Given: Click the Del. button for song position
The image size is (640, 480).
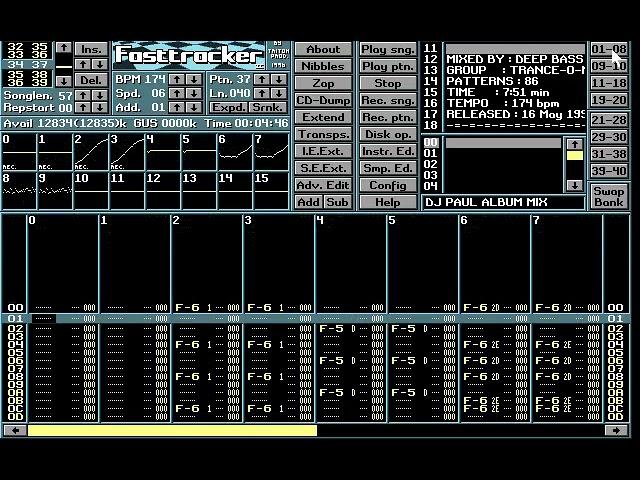Looking at the screenshot, I should coord(91,80).
